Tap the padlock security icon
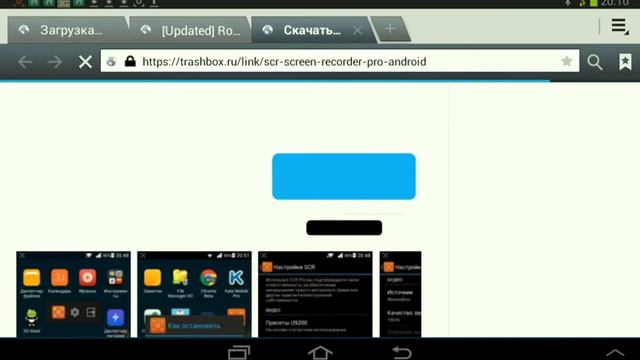The image size is (640, 360). click(x=130, y=61)
